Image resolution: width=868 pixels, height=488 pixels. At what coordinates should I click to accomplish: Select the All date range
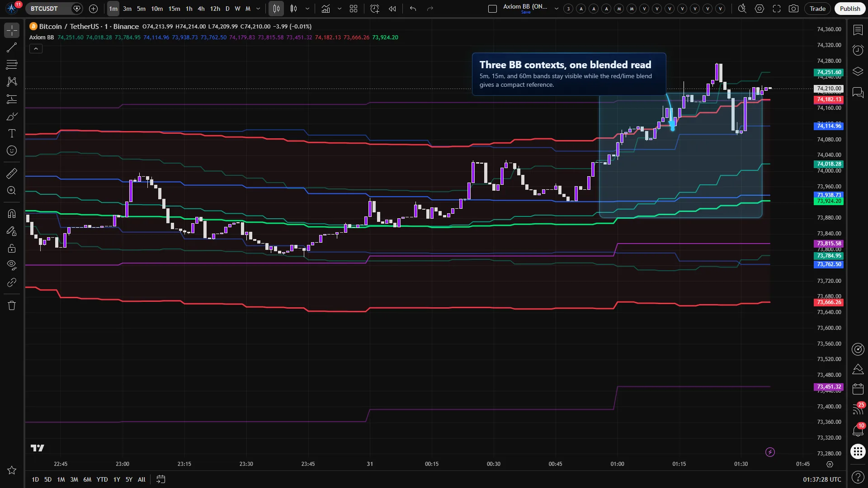click(x=142, y=479)
